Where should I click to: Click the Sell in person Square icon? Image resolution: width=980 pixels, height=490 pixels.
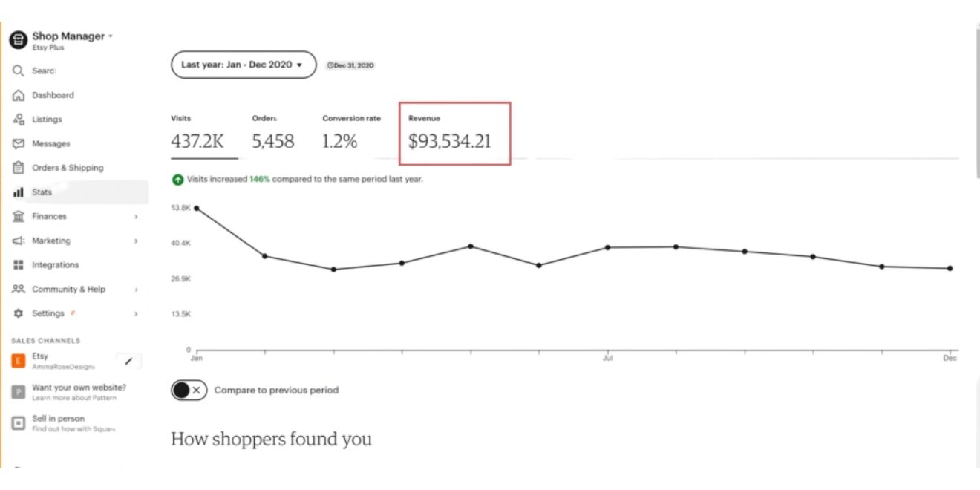click(x=19, y=422)
